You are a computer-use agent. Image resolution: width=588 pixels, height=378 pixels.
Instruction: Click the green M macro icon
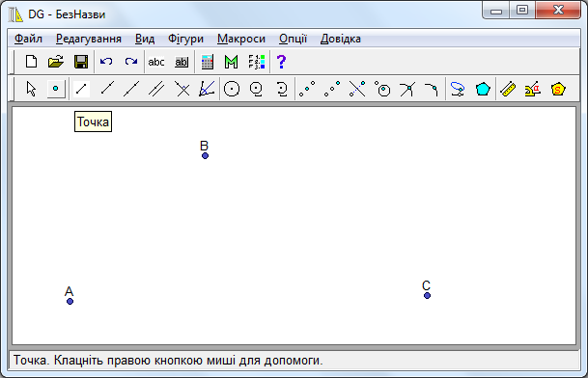tap(232, 62)
